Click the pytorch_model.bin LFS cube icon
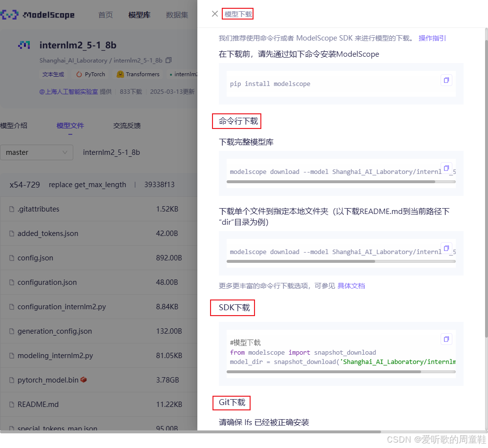 84,380
